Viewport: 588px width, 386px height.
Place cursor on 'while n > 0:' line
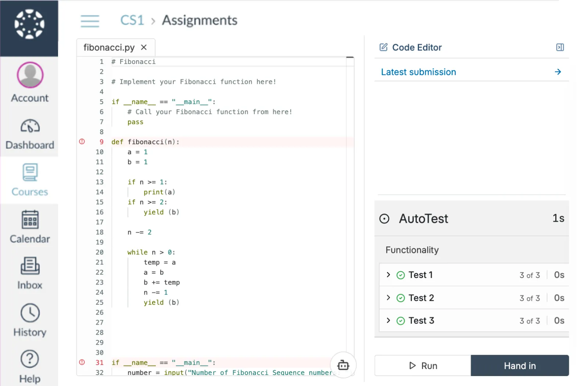(x=151, y=252)
